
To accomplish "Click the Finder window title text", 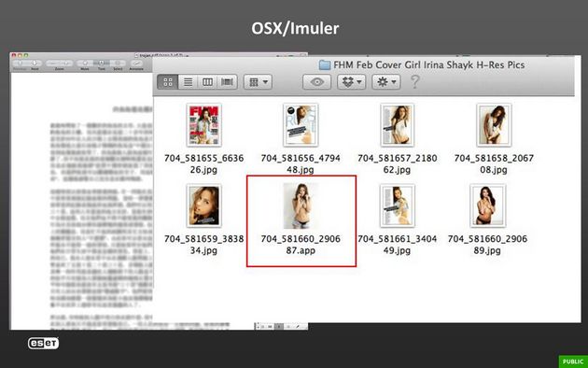I will 429,64.
